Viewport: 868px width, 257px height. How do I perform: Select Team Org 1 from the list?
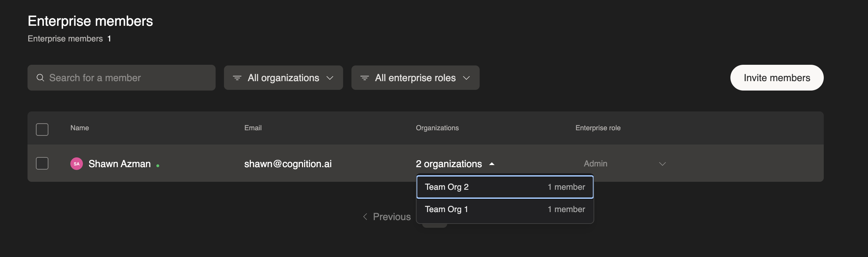tap(505, 209)
